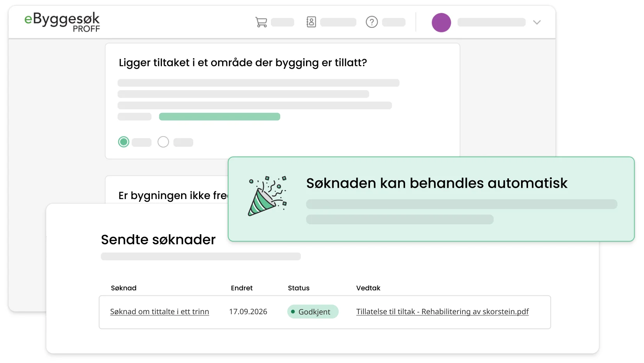Open Tillatelse til tiltak PDF link
The width and height of the screenshot is (644, 363).
[x=443, y=311]
